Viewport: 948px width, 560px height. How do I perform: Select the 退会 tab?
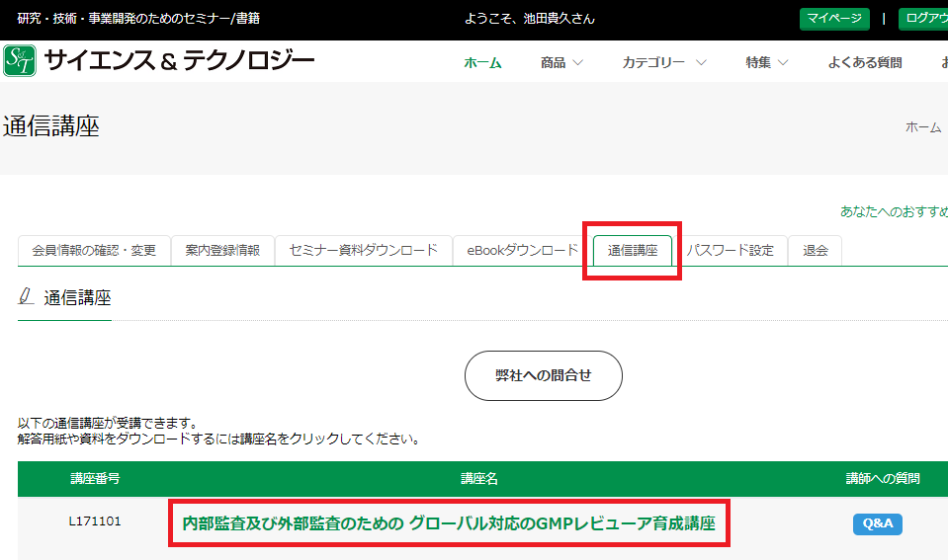[816, 251]
